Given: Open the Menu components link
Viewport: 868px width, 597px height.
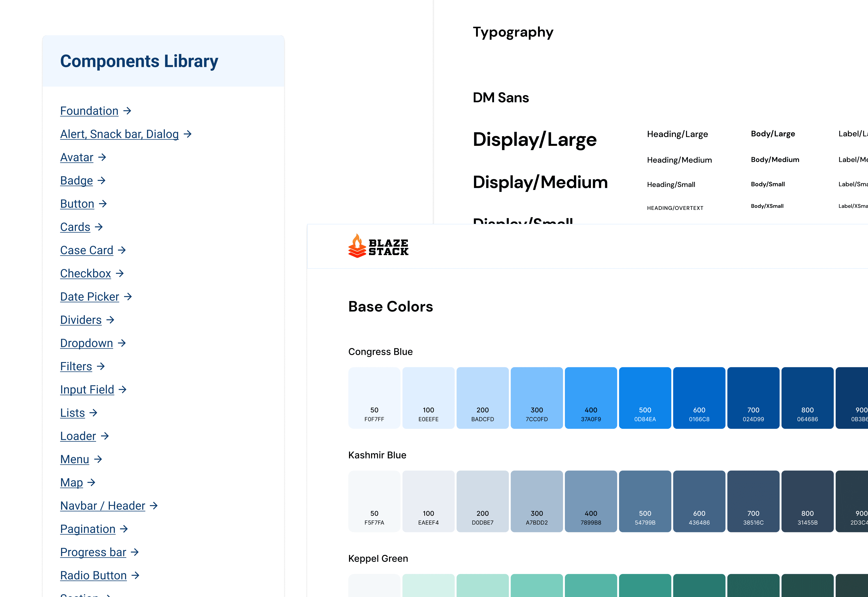Looking at the screenshot, I should pyautogui.click(x=75, y=459).
